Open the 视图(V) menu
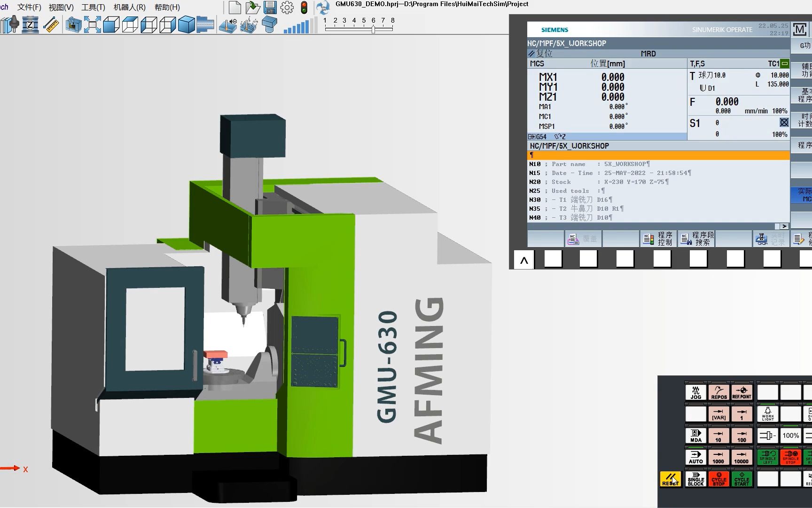812x508 pixels. pyautogui.click(x=61, y=8)
